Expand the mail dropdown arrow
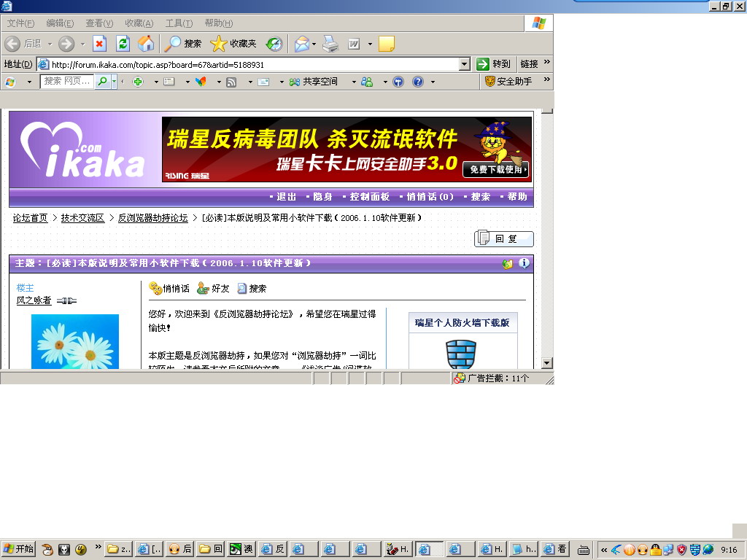Screen dimensions: 747x560 point(314,44)
